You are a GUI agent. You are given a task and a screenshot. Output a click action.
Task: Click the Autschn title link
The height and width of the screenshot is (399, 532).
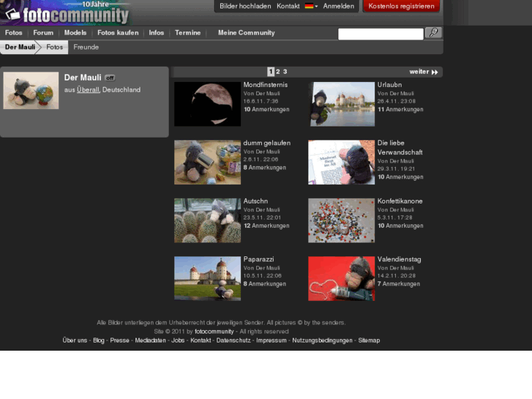[255, 201]
